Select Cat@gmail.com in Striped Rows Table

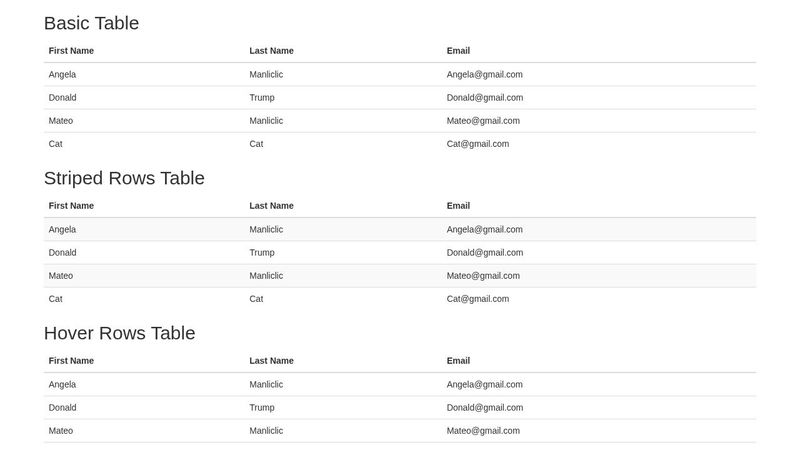(x=477, y=299)
